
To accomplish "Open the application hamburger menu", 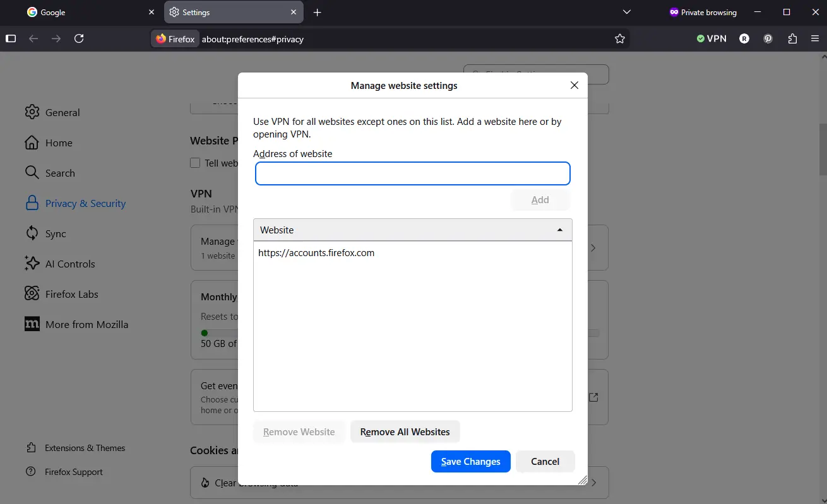I will (815, 38).
